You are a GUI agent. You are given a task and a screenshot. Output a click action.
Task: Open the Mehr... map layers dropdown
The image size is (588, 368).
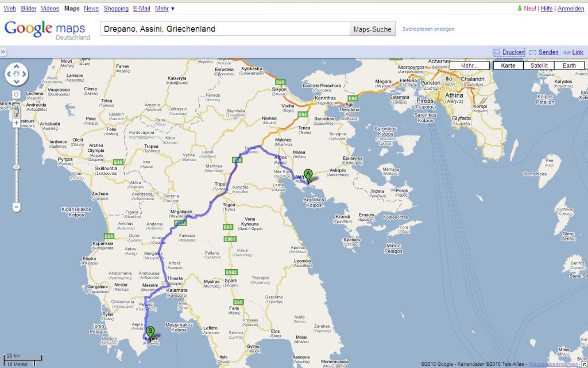tap(470, 66)
